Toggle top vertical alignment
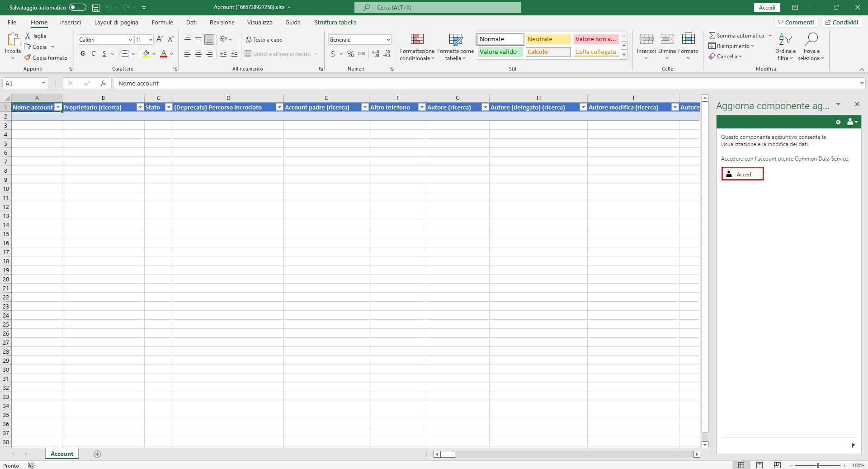Screen dimensions: 868x469 point(187,39)
